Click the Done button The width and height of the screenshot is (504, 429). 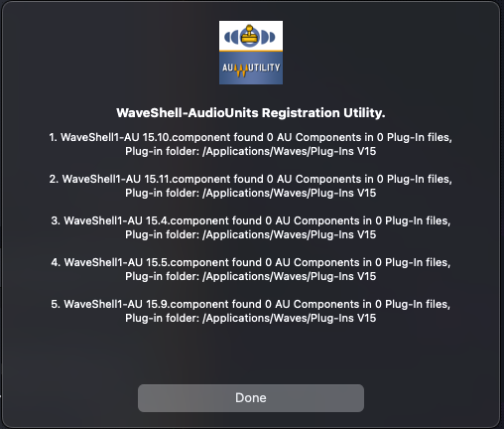(251, 398)
